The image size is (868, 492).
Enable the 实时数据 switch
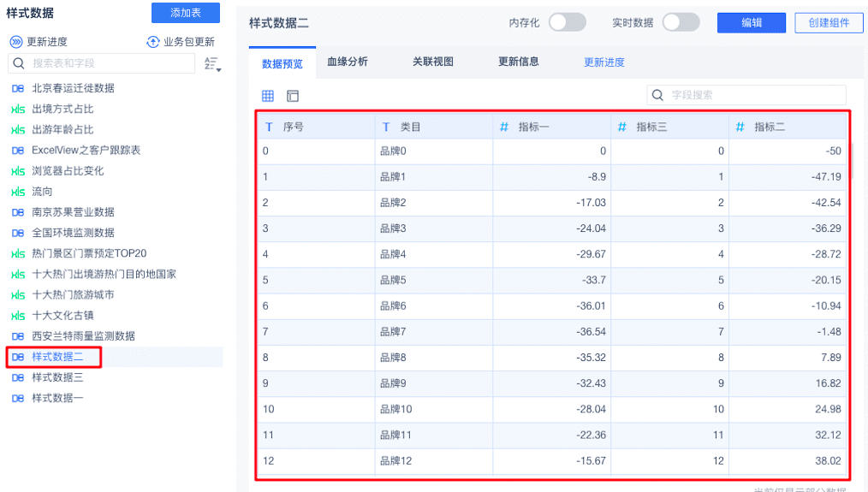[681, 23]
